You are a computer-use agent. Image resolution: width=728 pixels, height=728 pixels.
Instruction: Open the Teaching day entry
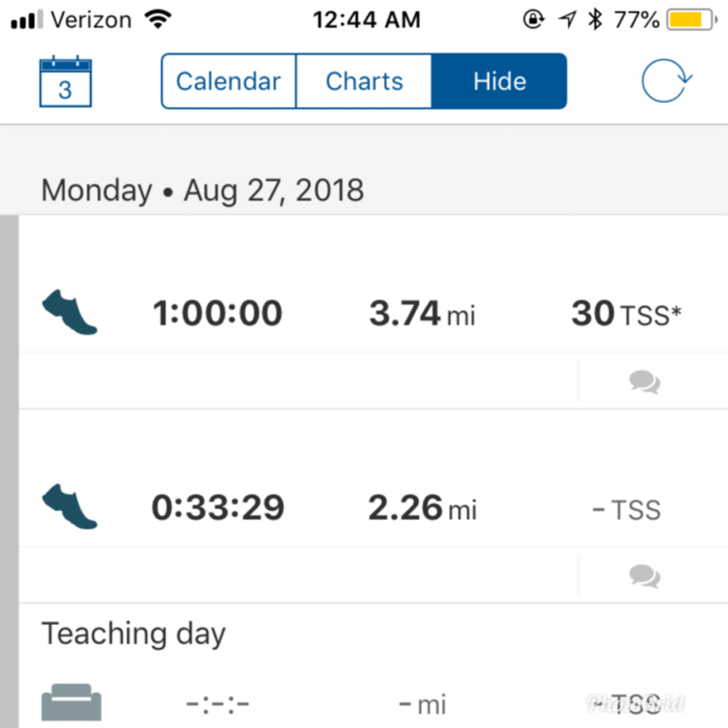coord(133,634)
